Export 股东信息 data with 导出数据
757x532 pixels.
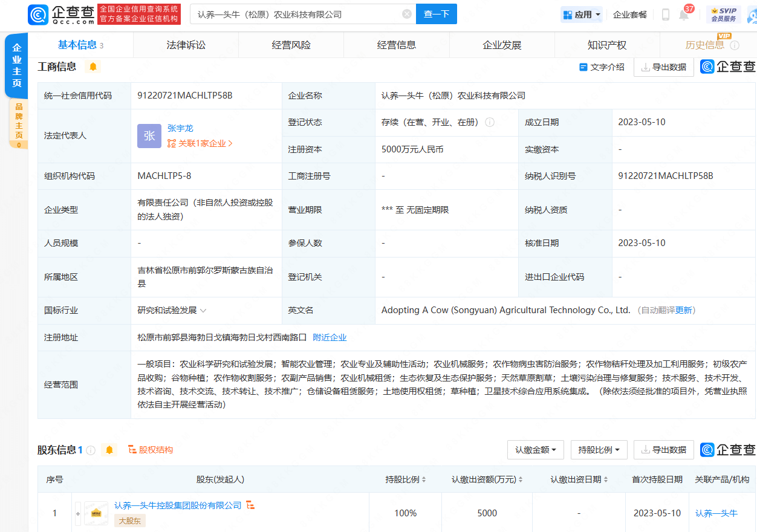point(663,450)
